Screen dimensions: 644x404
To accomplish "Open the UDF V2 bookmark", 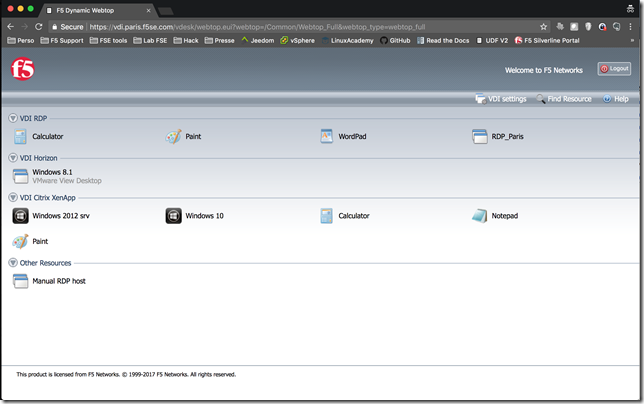I will (492, 40).
